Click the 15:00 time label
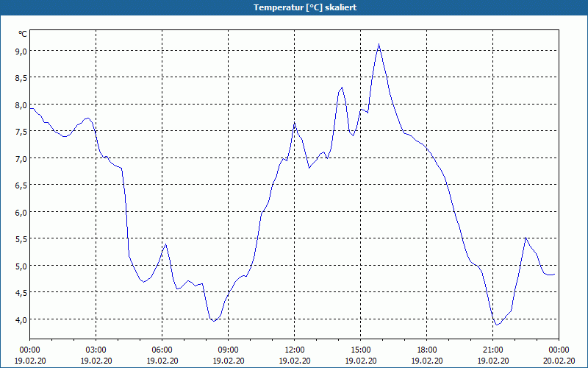Viewport: 588px width, 368px height. 361,350
